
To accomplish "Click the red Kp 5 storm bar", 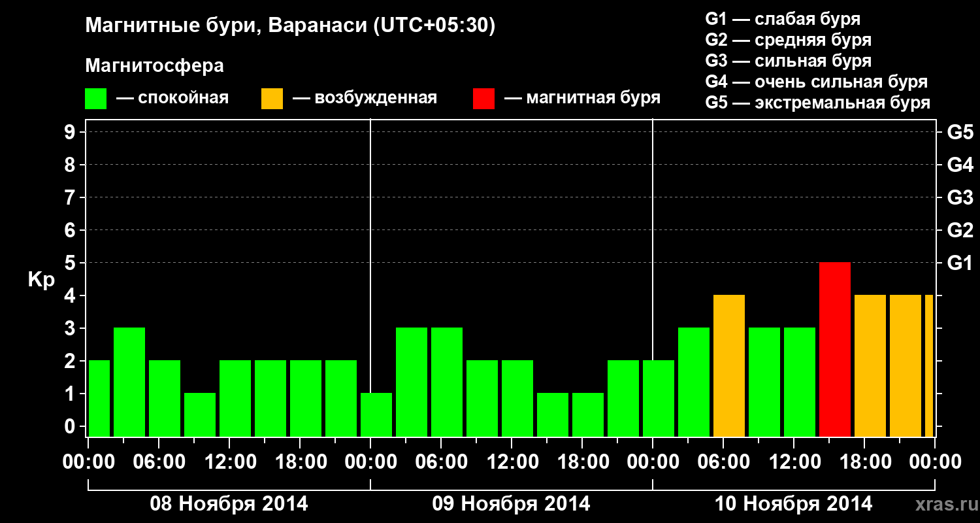I will pyautogui.click(x=835, y=349).
